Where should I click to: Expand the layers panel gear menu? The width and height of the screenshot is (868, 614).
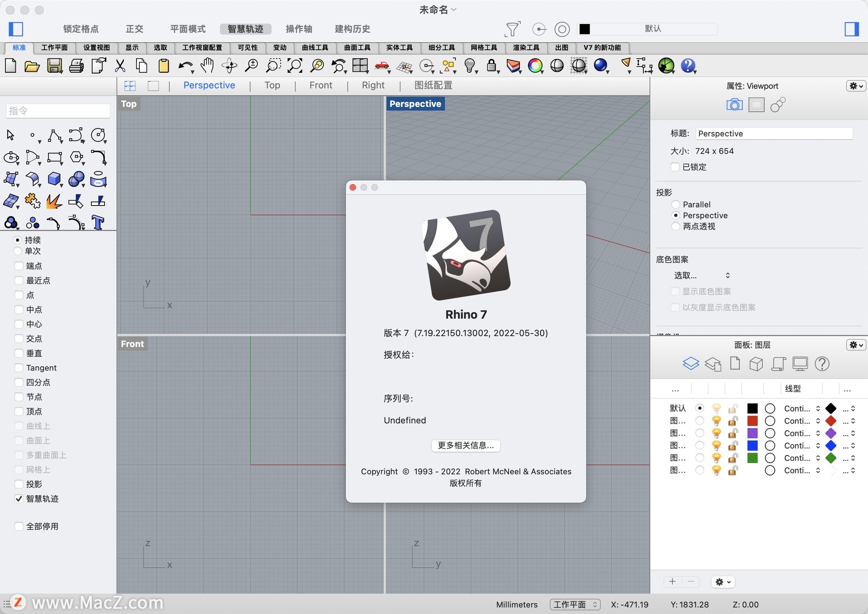[856, 345]
